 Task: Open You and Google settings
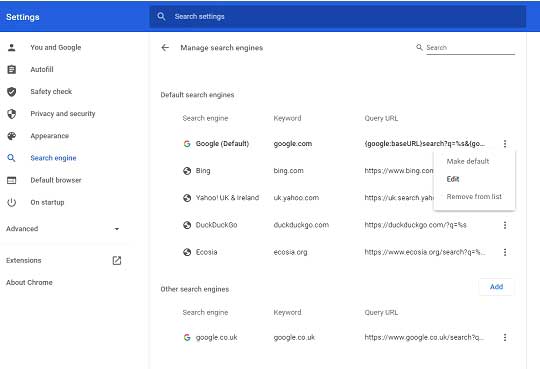56,48
